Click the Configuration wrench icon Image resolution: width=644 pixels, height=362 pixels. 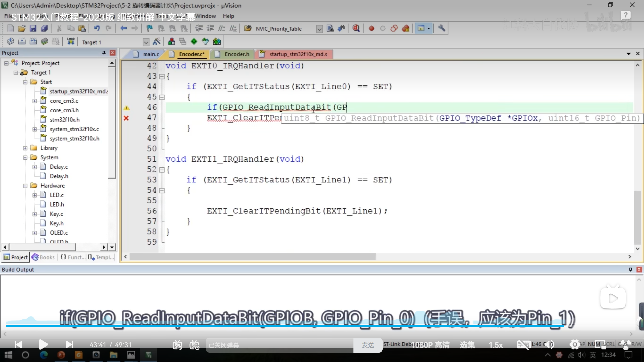coord(442,28)
